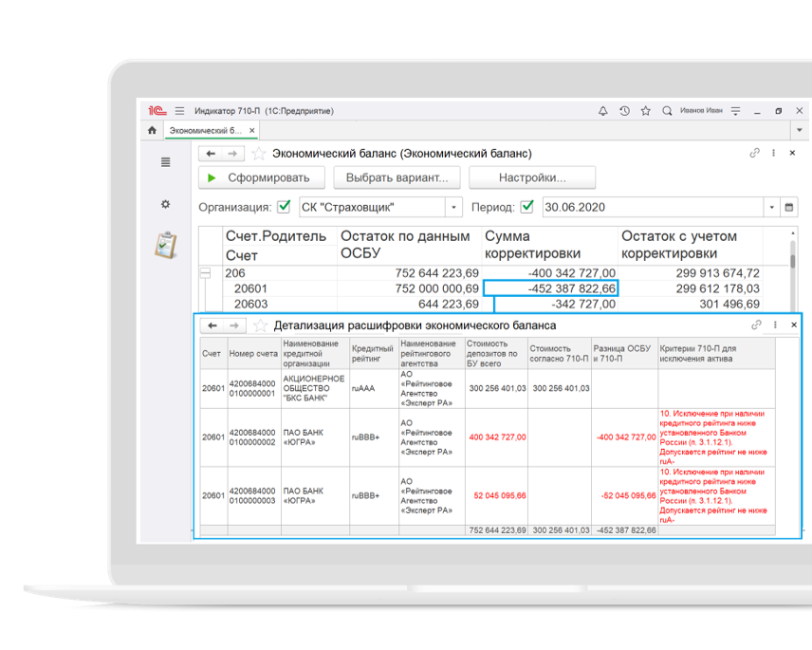The width and height of the screenshot is (812, 650).
Task: Click the Кредитный рейтинг column header
Action: (x=374, y=353)
